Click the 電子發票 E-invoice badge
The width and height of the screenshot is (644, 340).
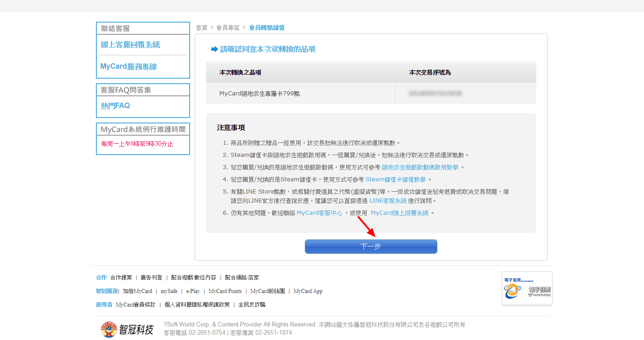tap(527, 288)
